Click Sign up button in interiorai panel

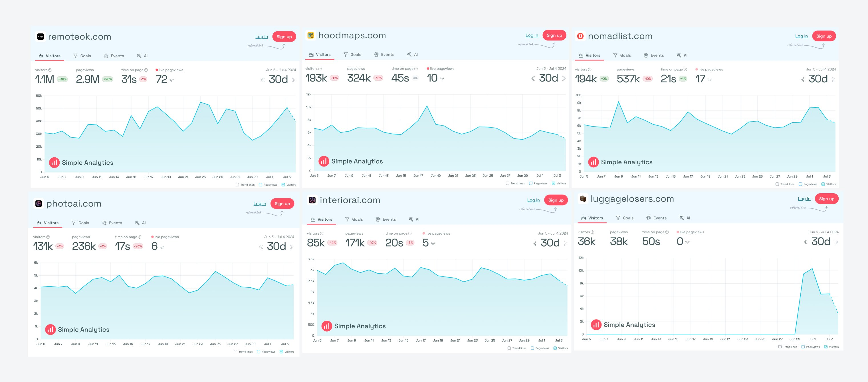556,200
